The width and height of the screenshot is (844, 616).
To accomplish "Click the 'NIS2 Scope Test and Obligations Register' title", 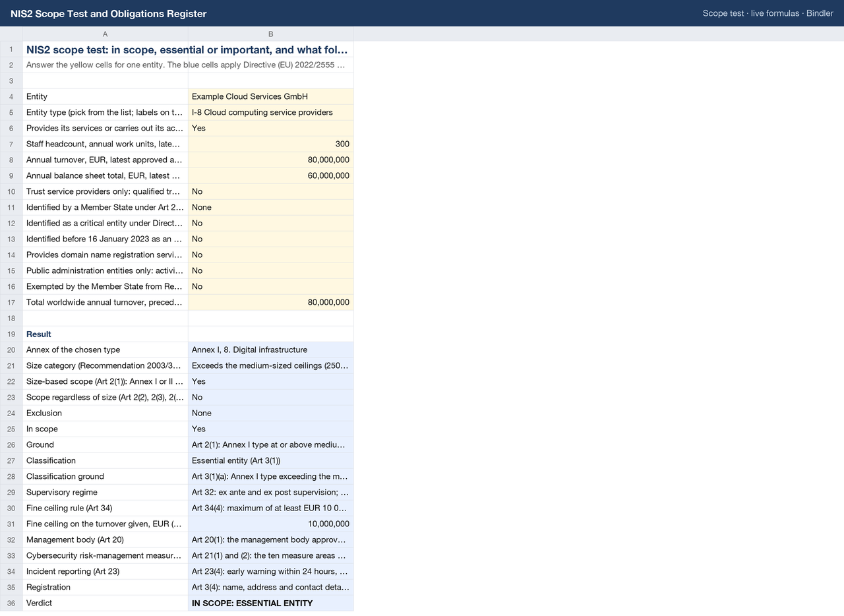I will (x=109, y=13).
